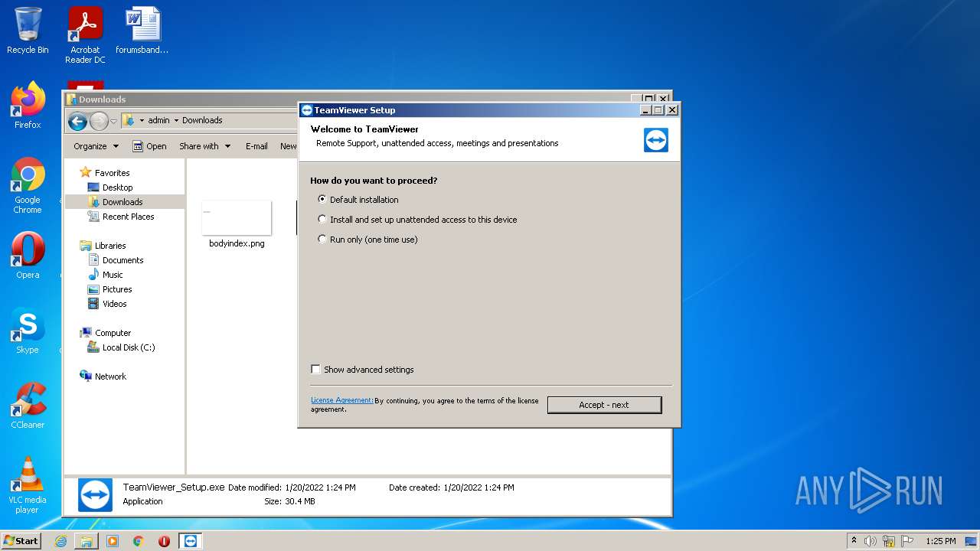The height and width of the screenshot is (551, 980).
Task: Launch Firefox from desktop
Action: tap(28, 106)
